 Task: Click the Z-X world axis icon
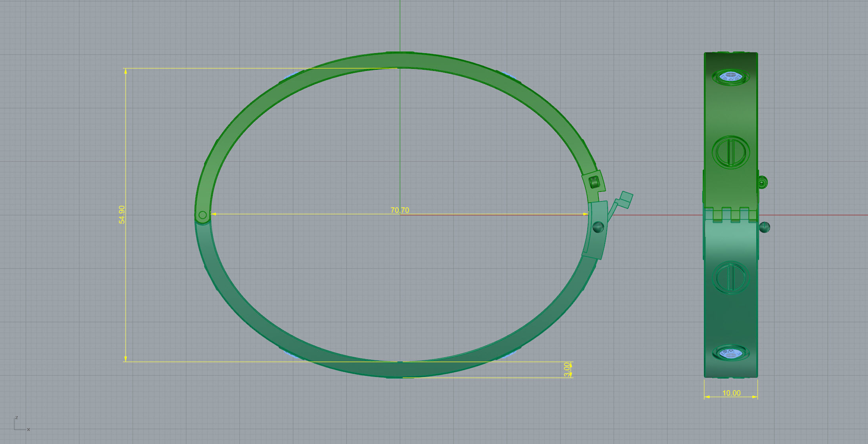[x=21, y=424]
